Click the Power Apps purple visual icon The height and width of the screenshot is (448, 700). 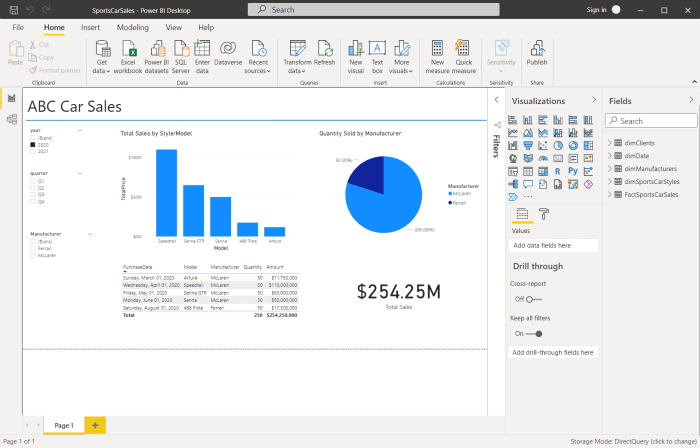[588, 184]
